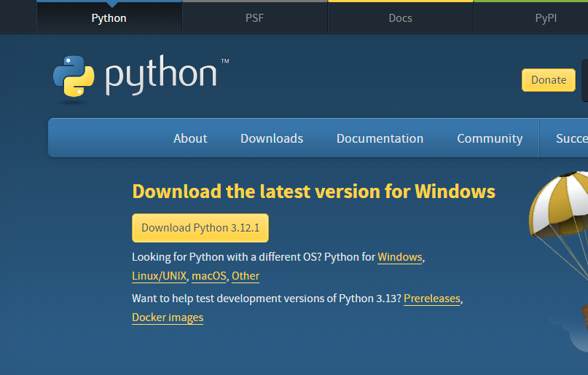Click Download Python 3.12.1 button
Image resolution: width=588 pixels, height=375 pixels.
[x=200, y=228]
